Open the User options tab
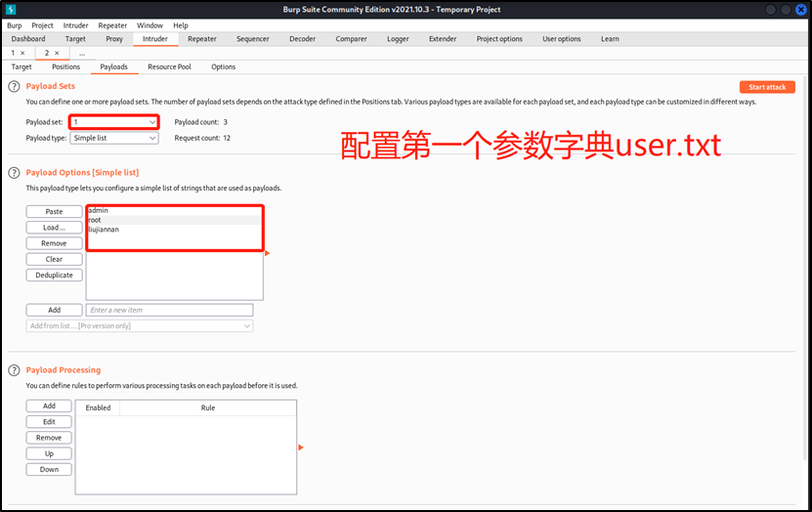The width and height of the screenshot is (812, 512). click(561, 39)
